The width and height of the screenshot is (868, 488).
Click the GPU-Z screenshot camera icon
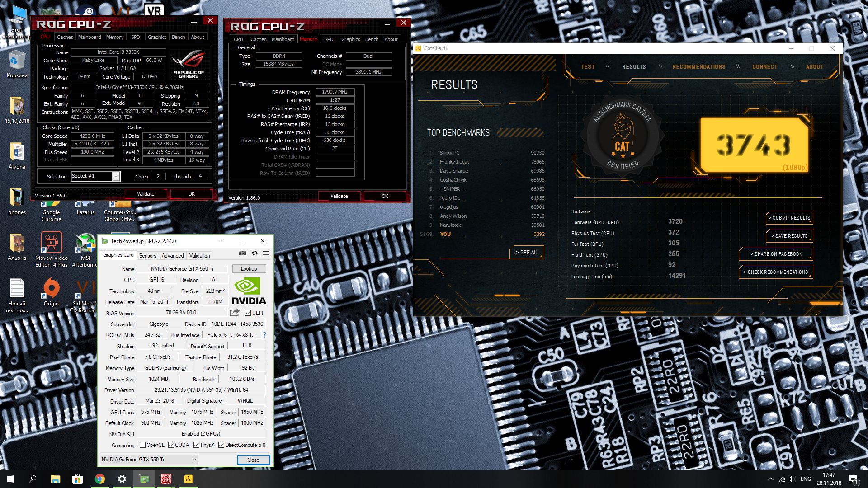tap(243, 253)
